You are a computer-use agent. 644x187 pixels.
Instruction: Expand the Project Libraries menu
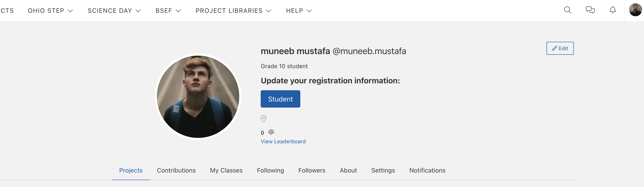pos(233,10)
